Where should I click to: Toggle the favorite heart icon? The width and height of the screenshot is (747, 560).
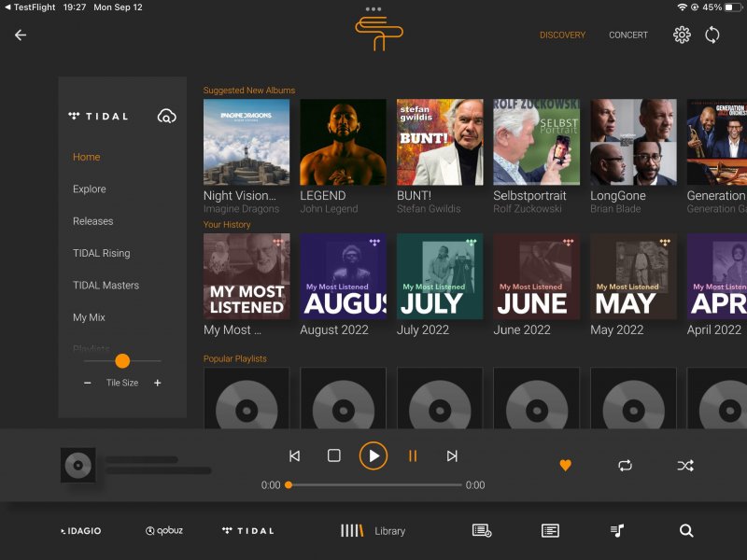point(565,465)
